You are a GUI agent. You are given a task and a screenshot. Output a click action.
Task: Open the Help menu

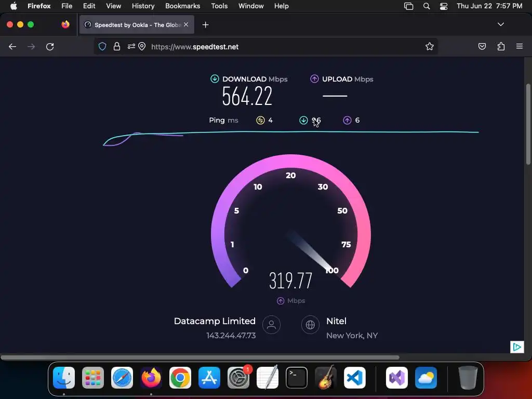[282, 6]
